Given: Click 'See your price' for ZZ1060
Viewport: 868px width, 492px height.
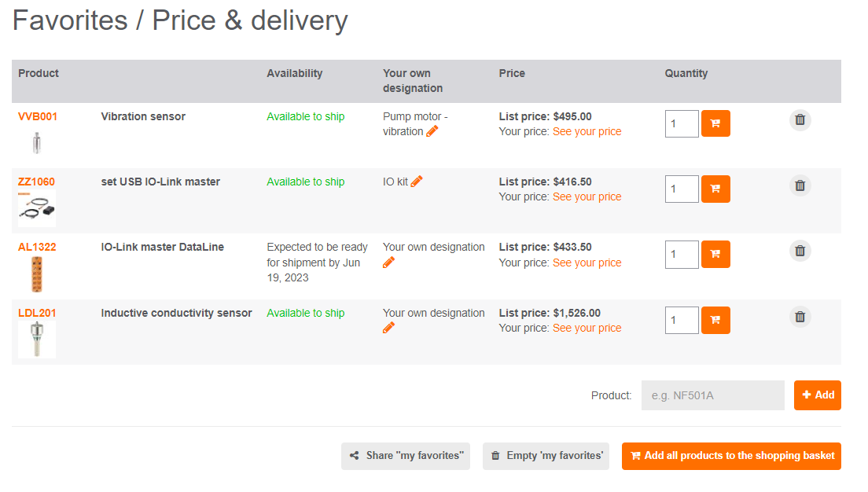Looking at the screenshot, I should (587, 196).
